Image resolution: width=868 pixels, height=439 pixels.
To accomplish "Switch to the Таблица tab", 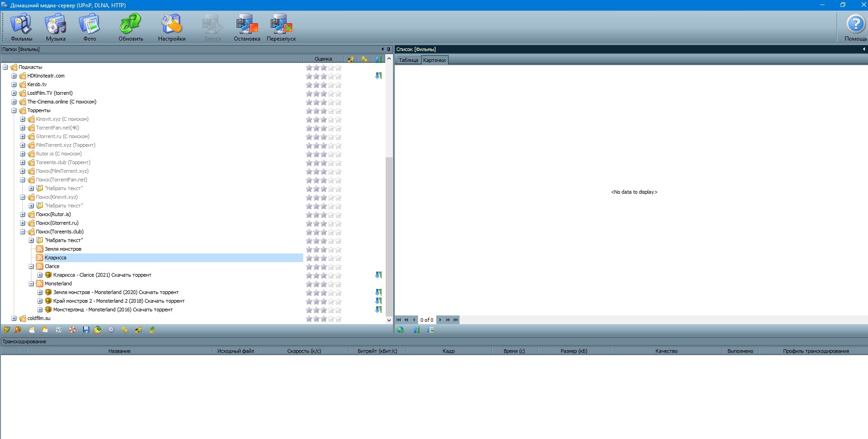I will click(x=408, y=60).
